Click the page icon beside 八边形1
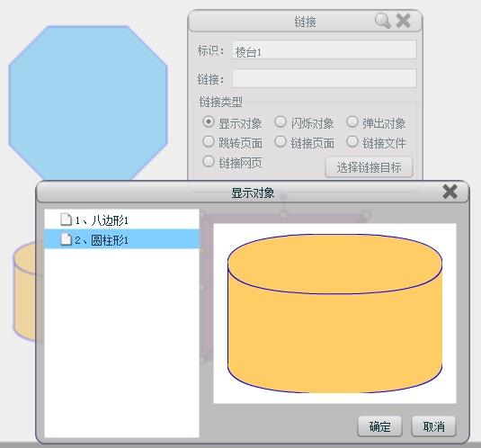The height and width of the screenshot is (448, 481). 66,220
